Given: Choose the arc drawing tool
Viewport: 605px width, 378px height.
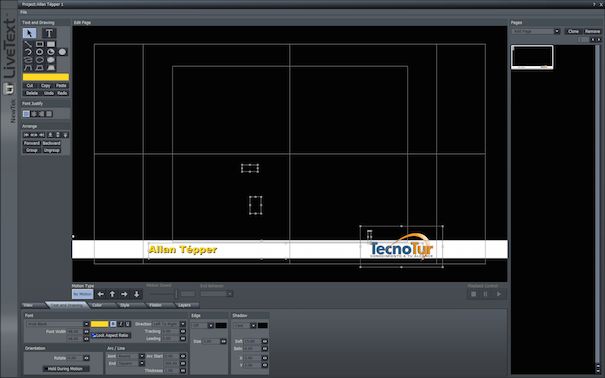Looking at the screenshot, I should click(28, 52).
